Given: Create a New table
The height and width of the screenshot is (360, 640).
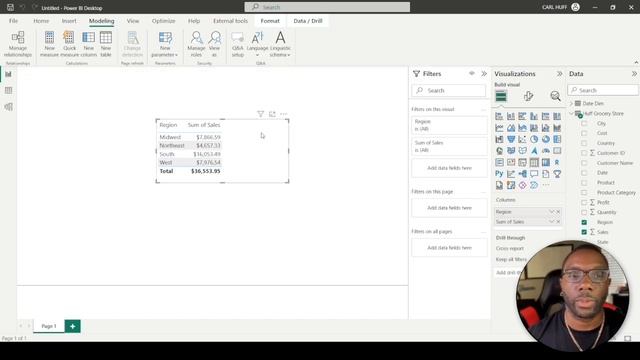Looking at the screenshot, I should tap(106, 44).
